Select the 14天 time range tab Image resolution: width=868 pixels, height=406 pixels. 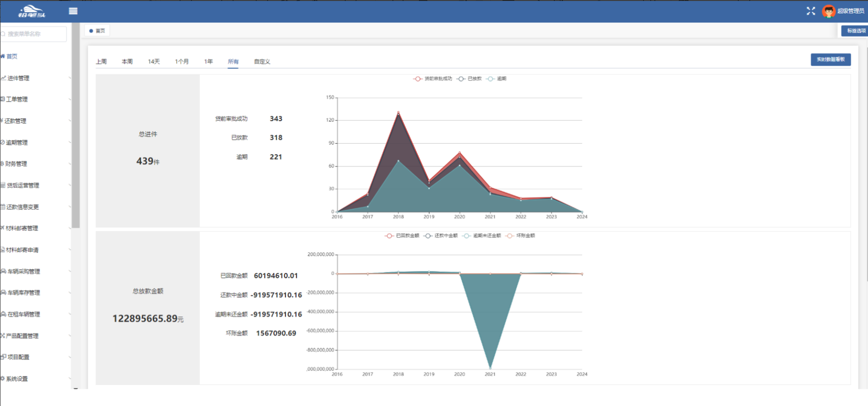(x=154, y=62)
